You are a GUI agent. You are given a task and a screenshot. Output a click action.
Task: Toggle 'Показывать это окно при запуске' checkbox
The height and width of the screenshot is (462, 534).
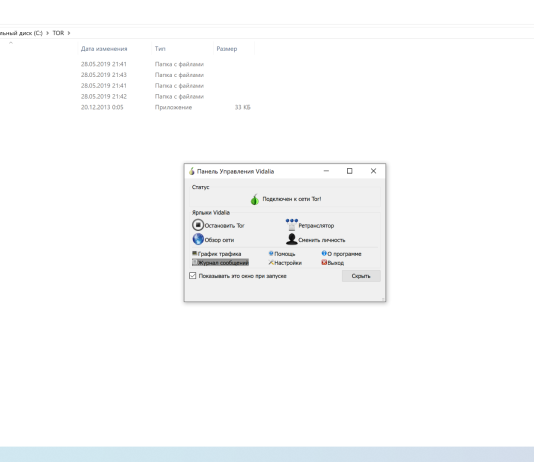192,276
